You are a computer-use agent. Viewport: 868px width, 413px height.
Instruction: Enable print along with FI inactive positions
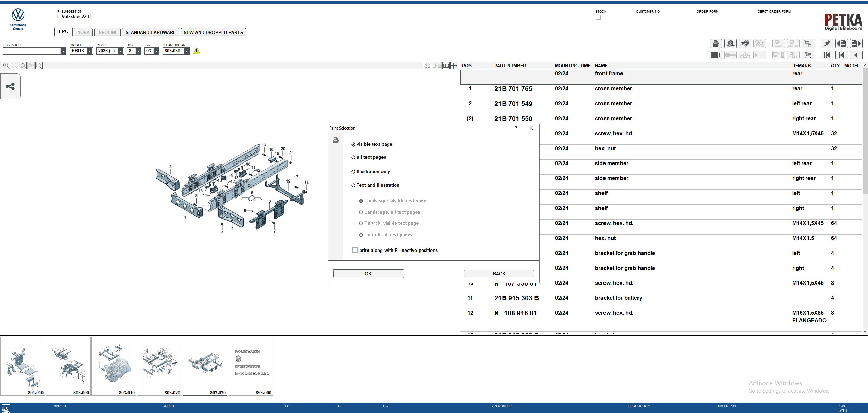click(x=355, y=250)
